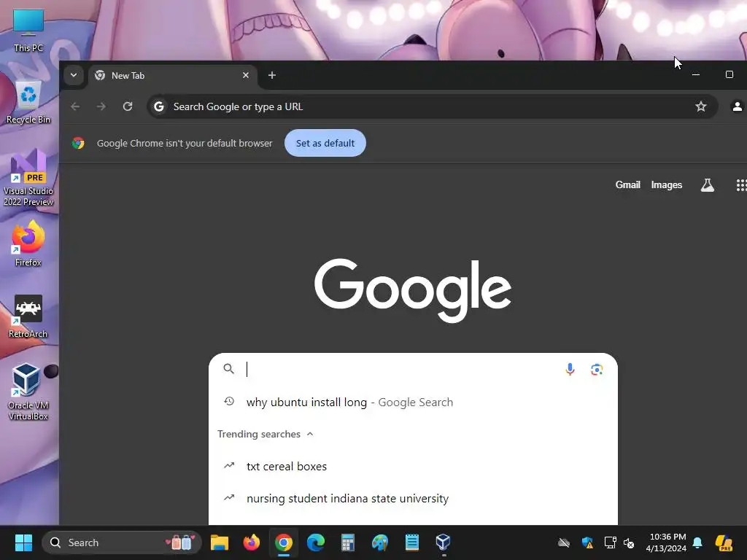Select Oracle VM VirtualBox desktop shortcut
The image size is (747, 560).
coord(28,392)
